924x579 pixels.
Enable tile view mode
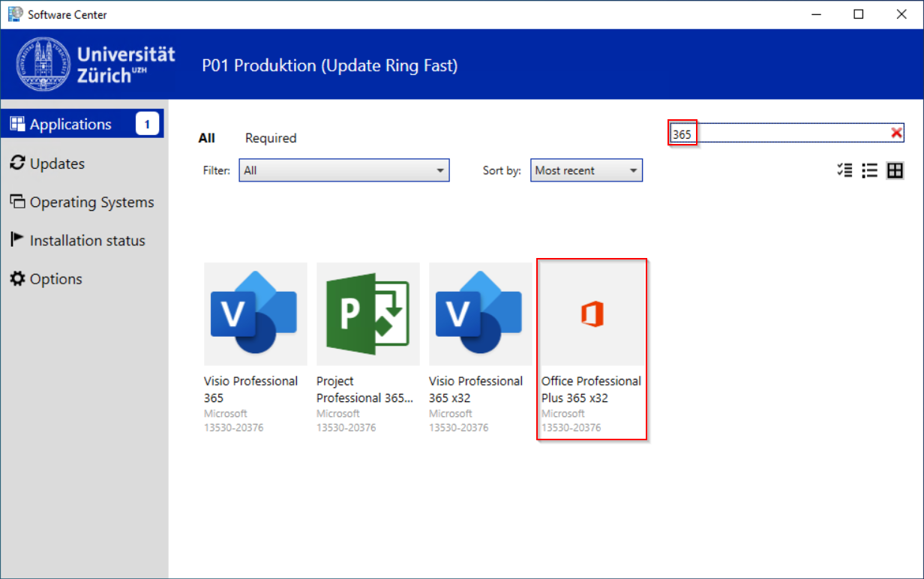(x=895, y=170)
